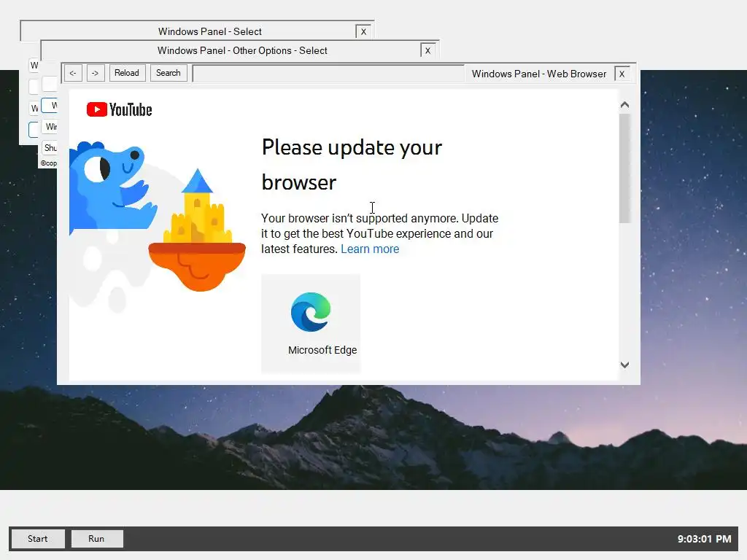747x560 pixels.
Task: Close the Windows Panel - Other Options window
Action: (427, 50)
